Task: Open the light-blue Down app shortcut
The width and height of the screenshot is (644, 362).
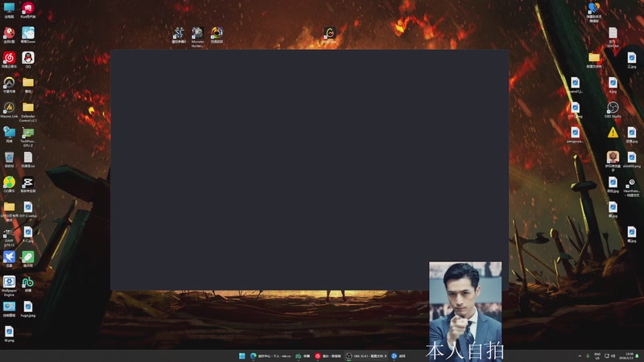Action: [28, 35]
